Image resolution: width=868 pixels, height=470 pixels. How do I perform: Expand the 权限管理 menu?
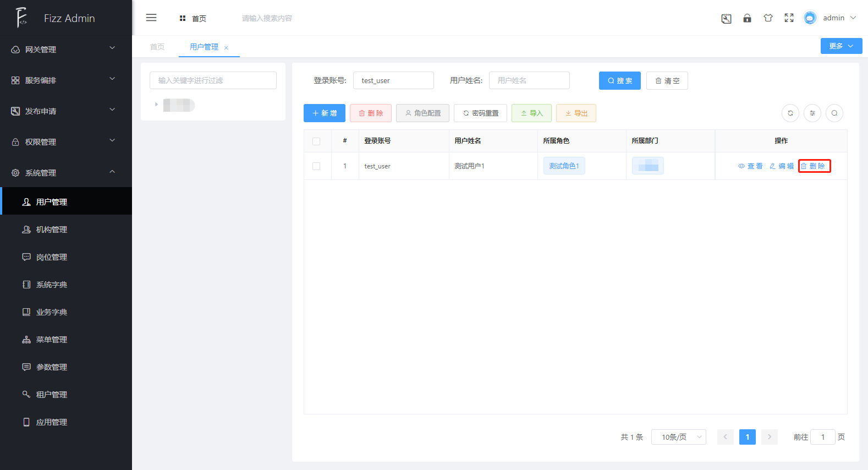(66, 141)
